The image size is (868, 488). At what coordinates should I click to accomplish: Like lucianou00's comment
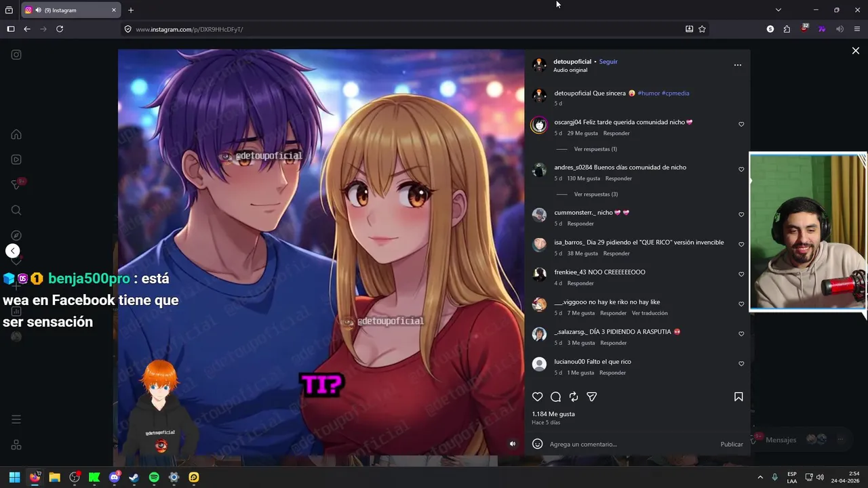coord(741,364)
